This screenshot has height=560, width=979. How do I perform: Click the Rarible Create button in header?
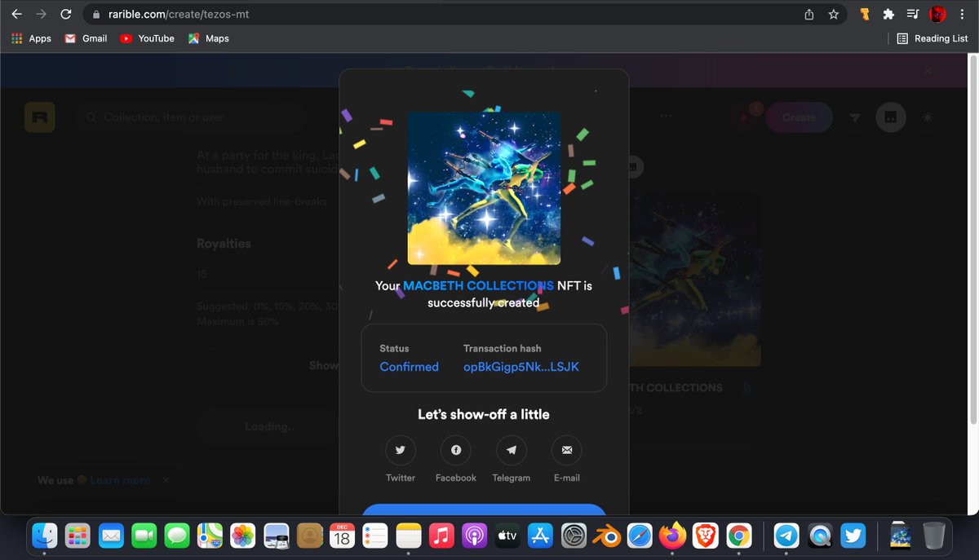point(799,117)
